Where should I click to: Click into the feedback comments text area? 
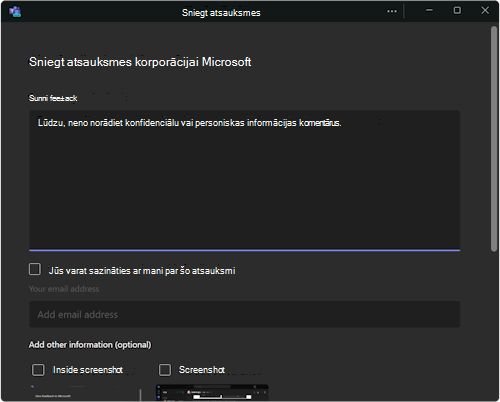pyautogui.click(x=244, y=180)
